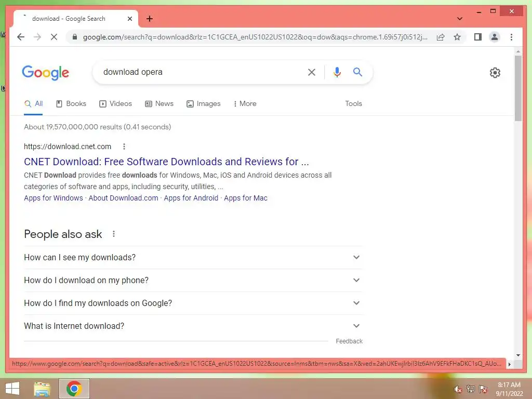
Task: Clear the search box text
Action: point(312,72)
